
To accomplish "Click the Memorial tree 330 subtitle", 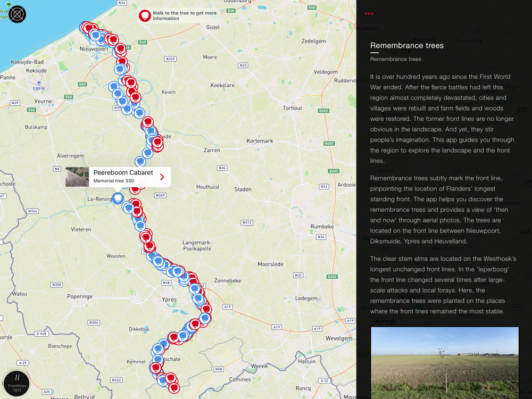I will click(x=114, y=181).
